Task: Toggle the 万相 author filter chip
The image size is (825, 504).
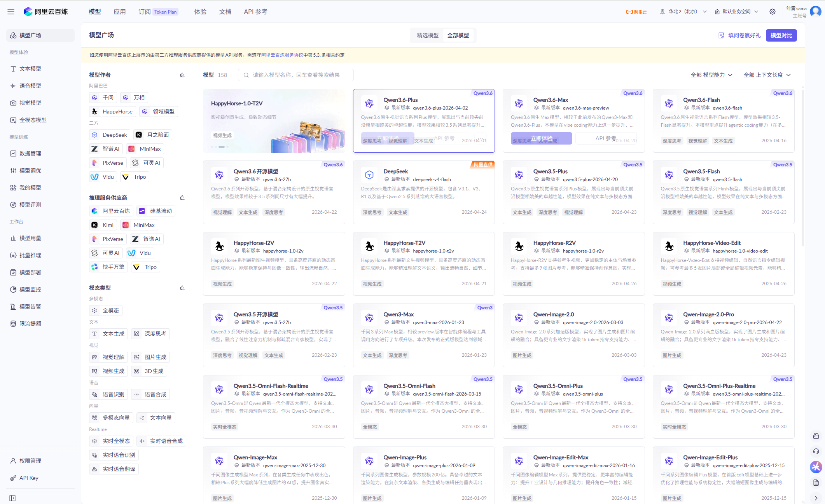Action: coord(134,98)
